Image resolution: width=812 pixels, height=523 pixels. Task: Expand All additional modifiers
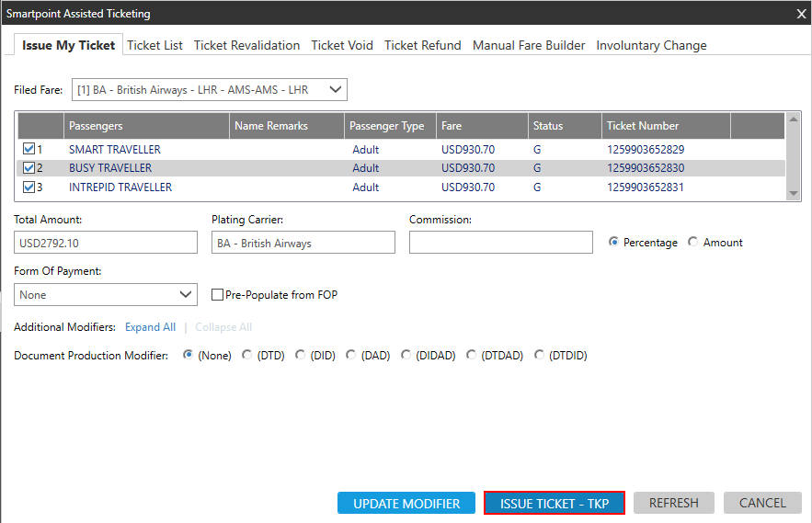[150, 327]
